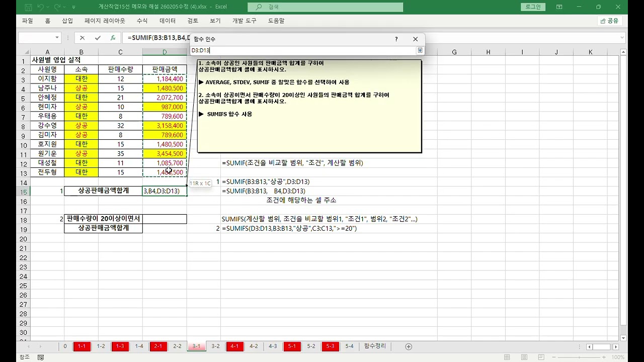Screen dimensions: 644x362
Task: Click the 3,454,500 sales amount cell
Action: pyautogui.click(x=165, y=154)
